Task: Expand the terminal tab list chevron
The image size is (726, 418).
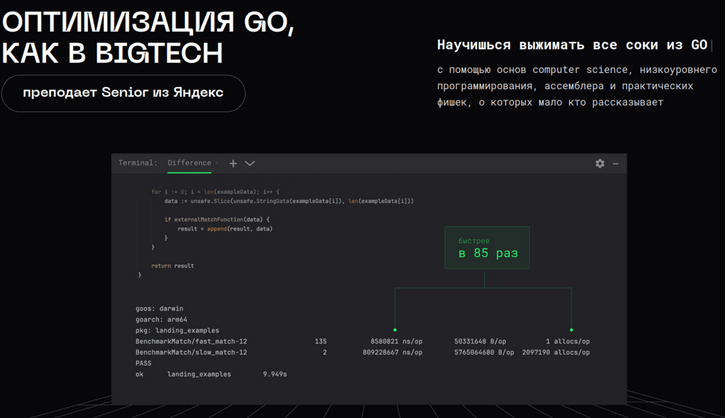Action: tap(250, 163)
